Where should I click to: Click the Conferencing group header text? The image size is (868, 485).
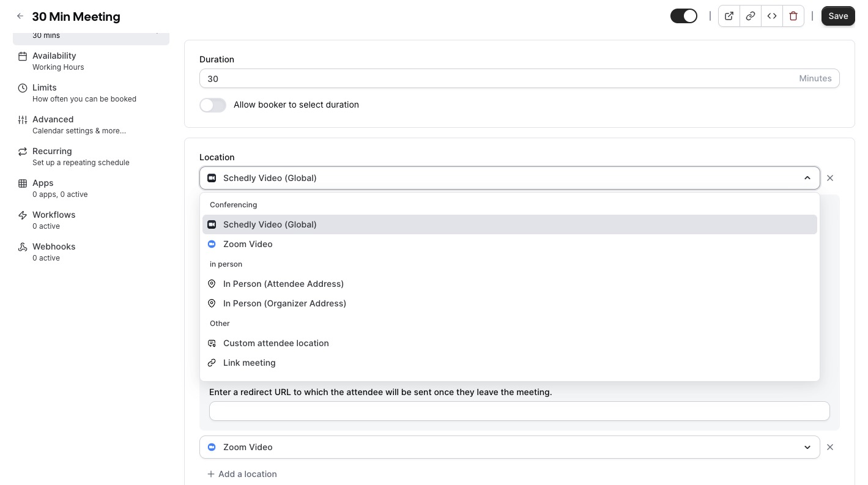[x=233, y=205]
